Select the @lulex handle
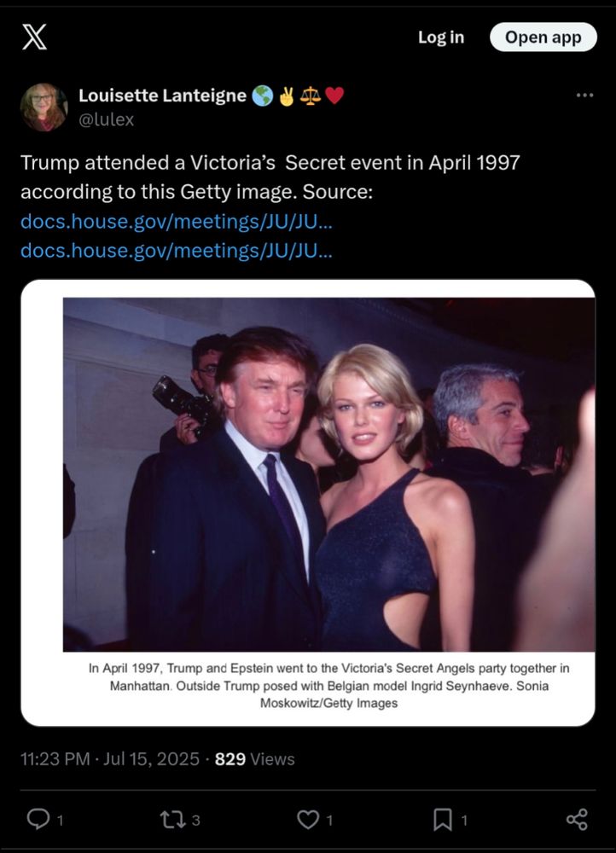 [106, 119]
